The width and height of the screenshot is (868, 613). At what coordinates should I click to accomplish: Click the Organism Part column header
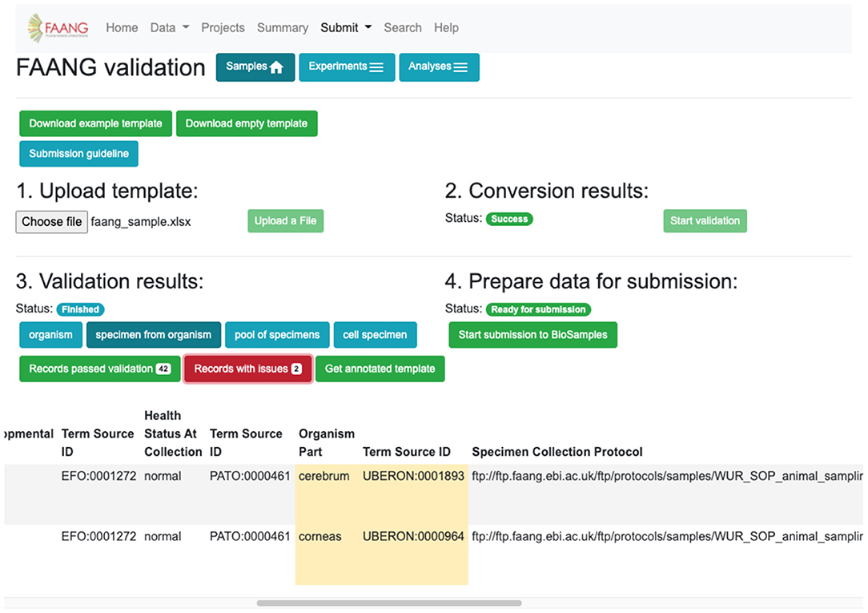point(327,442)
